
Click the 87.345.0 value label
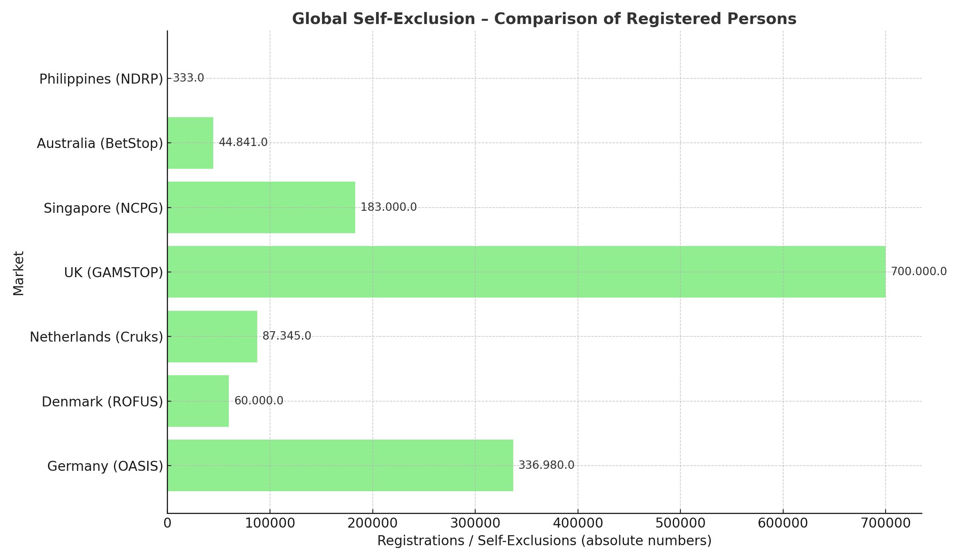[x=286, y=336]
